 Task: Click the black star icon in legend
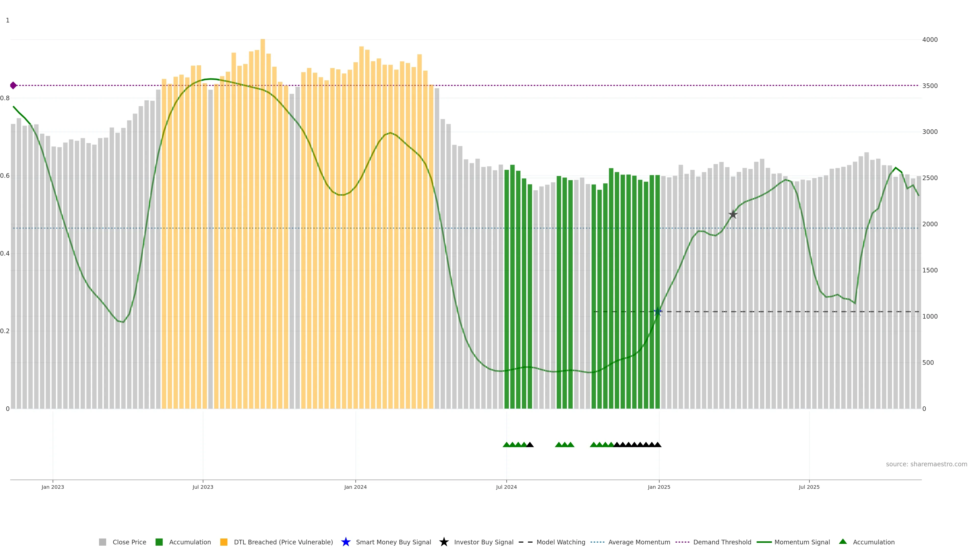[444, 542]
